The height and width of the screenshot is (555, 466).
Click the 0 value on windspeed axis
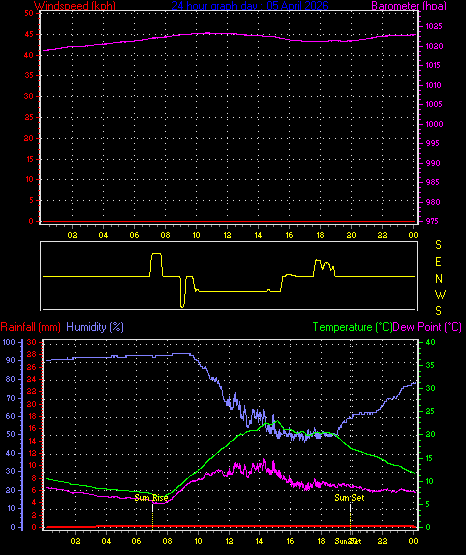(x=31, y=221)
